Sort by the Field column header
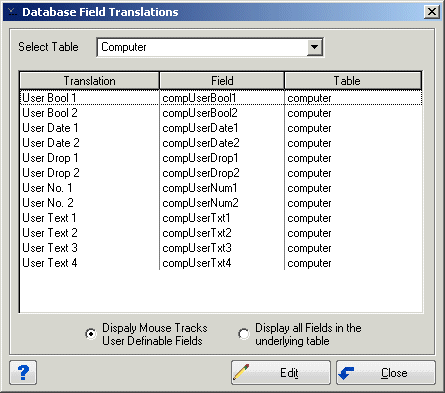The width and height of the screenshot is (445, 393). (x=222, y=81)
